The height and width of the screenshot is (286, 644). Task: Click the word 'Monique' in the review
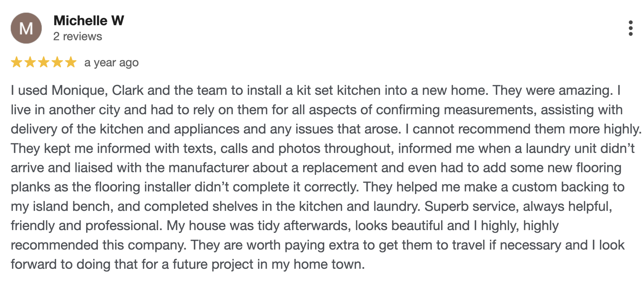80,91
